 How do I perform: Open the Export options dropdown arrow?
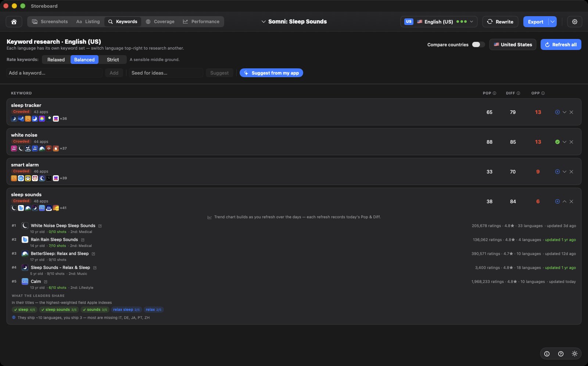(x=552, y=22)
